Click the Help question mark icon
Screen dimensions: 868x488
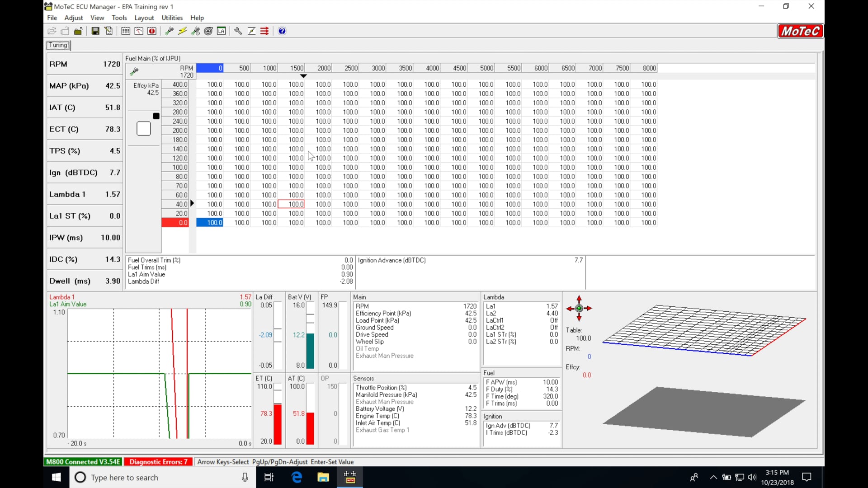[x=282, y=31]
